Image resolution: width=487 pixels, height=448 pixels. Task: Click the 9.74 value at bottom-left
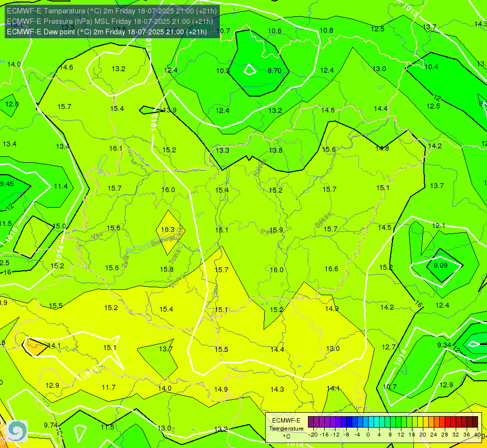click(x=51, y=425)
